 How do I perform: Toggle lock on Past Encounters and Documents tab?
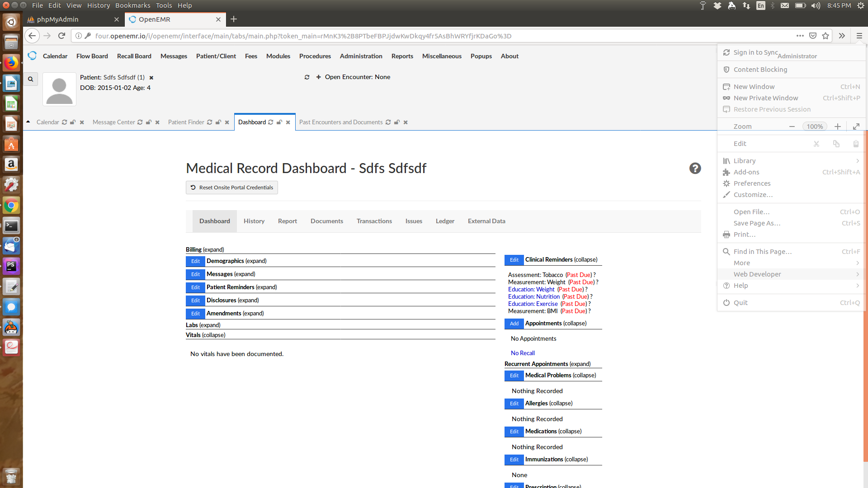pyautogui.click(x=397, y=122)
